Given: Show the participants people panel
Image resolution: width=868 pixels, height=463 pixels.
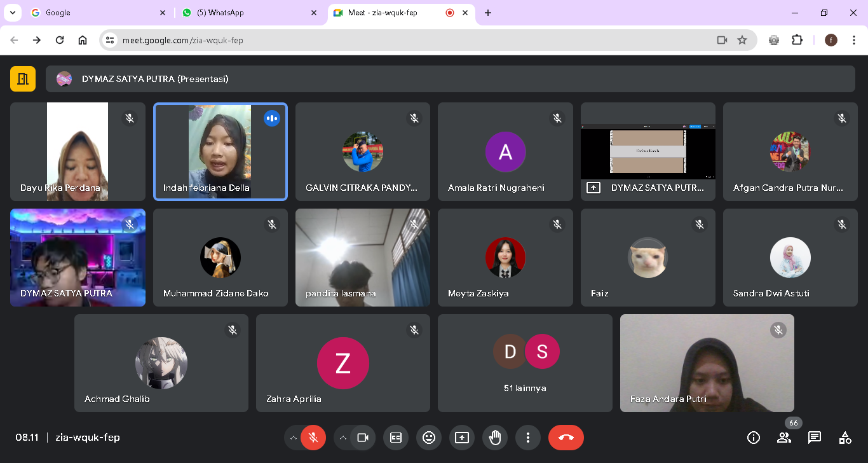Looking at the screenshot, I should [x=784, y=438].
